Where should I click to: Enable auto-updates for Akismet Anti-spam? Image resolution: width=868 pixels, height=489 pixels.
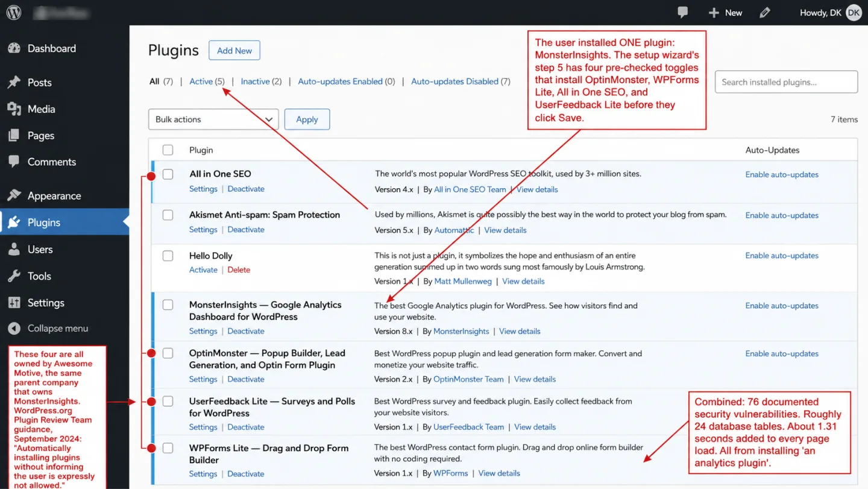(x=782, y=215)
